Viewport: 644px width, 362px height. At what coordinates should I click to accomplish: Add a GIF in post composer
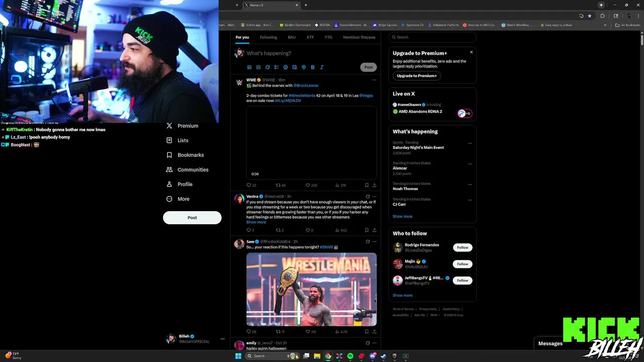pos(258,67)
